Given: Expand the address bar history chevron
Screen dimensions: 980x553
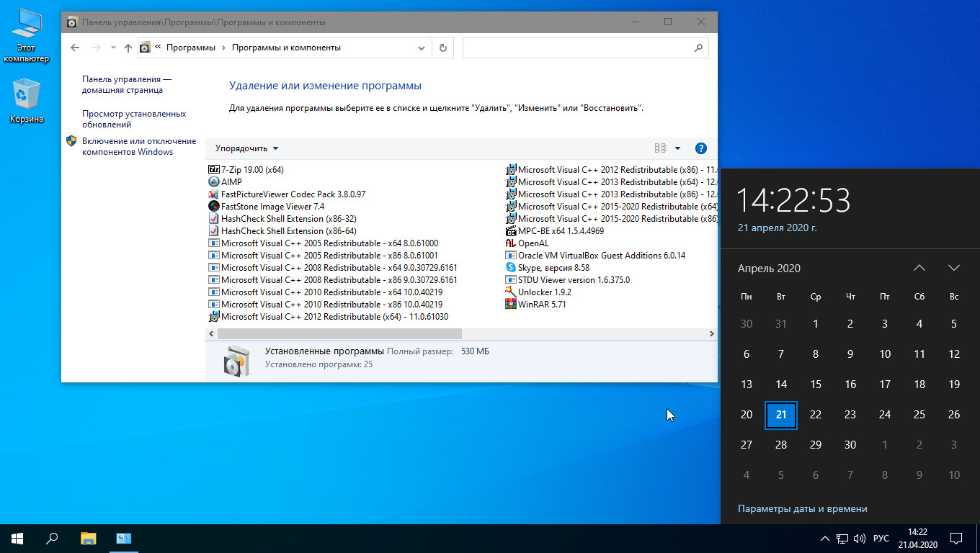Looking at the screenshot, I should coord(422,48).
